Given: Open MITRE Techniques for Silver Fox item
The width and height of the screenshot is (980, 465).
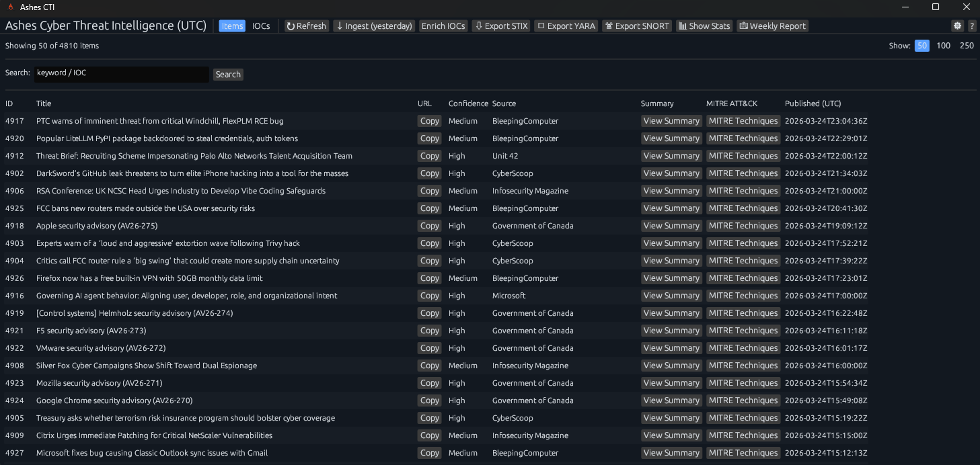Looking at the screenshot, I should (x=743, y=366).
